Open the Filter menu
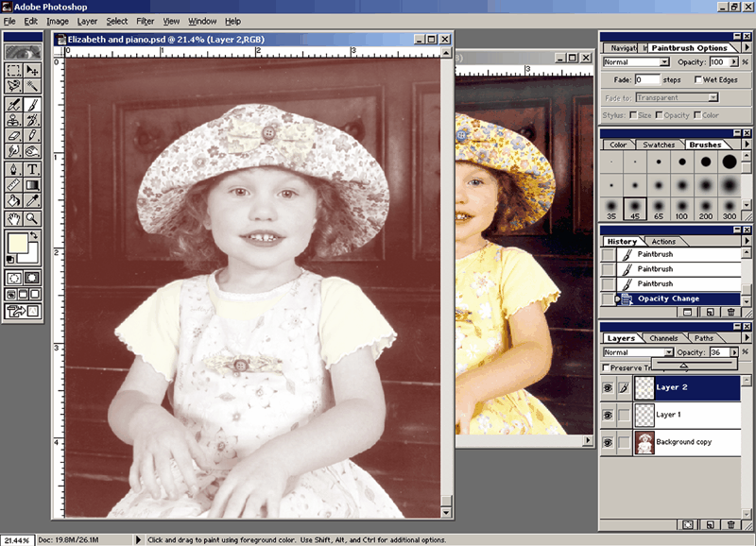Screen dimensions: 756x546 (145, 21)
